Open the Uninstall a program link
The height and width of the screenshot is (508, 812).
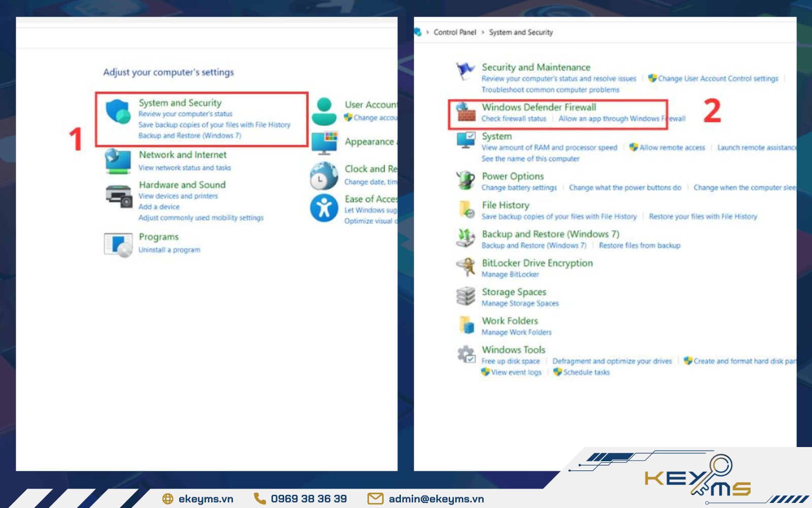pyautogui.click(x=168, y=249)
